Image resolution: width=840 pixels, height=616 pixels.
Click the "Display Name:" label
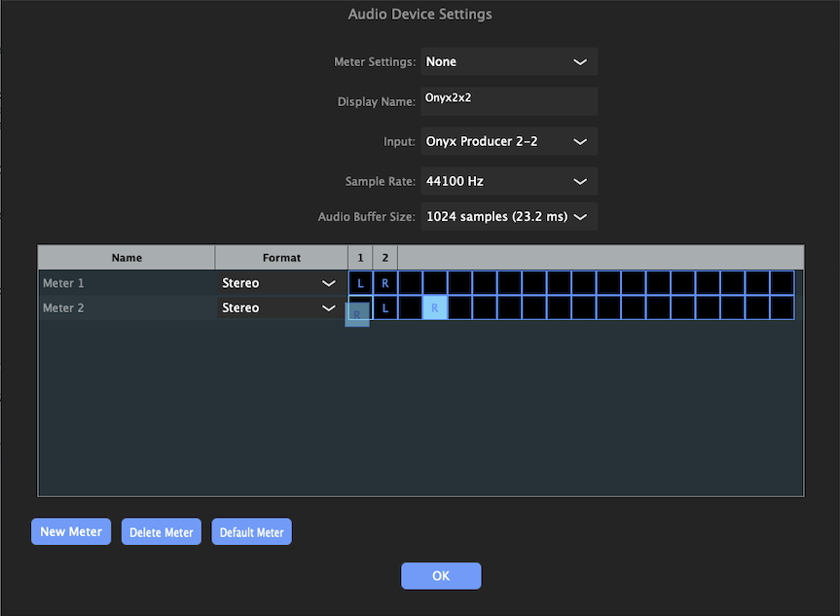(x=376, y=102)
